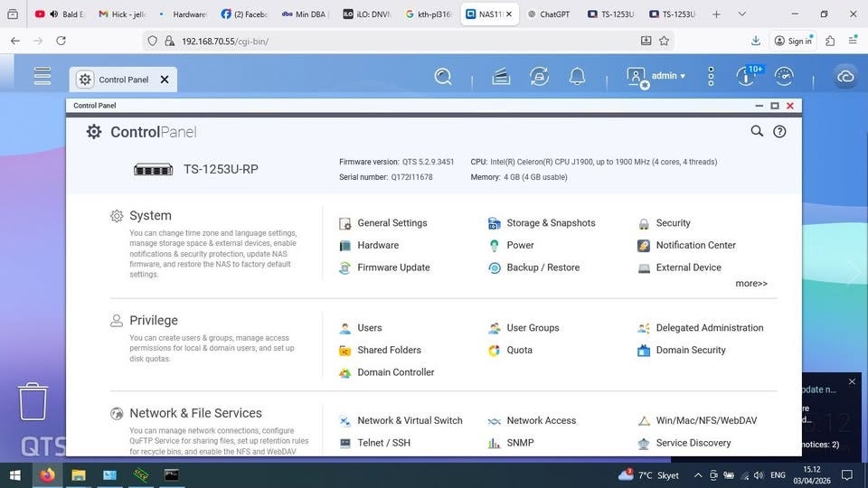Image resolution: width=868 pixels, height=488 pixels.
Task: Click the search icon in Control Panel
Action: tap(757, 132)
